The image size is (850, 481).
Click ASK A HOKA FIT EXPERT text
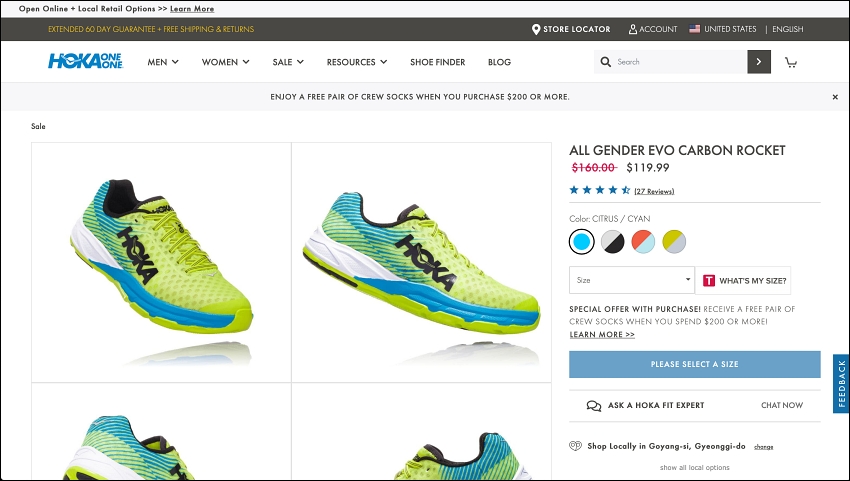[x=656, y=406]
